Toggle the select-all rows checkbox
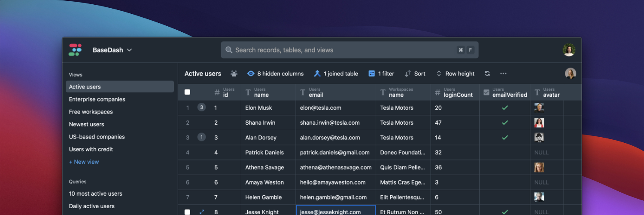 187,92
